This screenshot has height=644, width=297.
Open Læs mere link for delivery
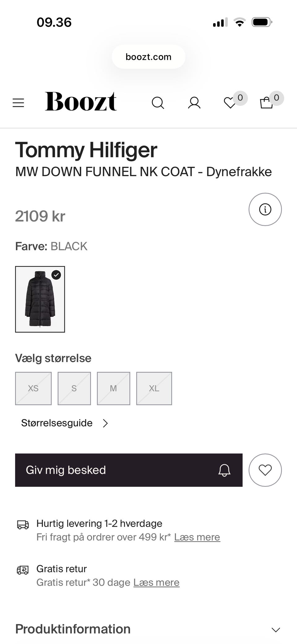coord(197,537)
